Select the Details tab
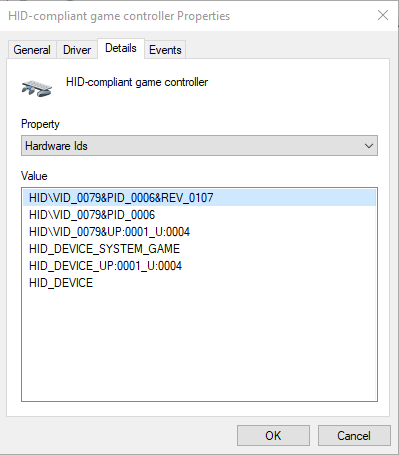 [x=121, y=48]
